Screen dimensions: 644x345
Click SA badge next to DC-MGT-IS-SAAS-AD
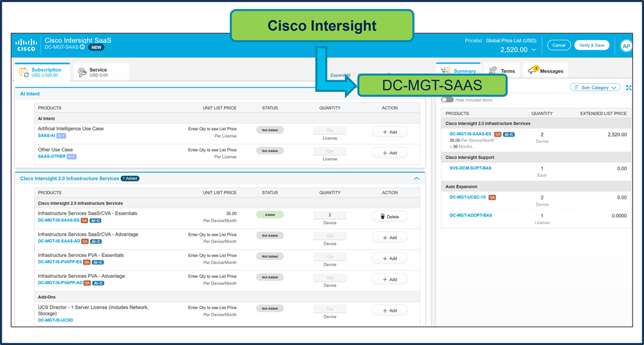tap(84, 241)
